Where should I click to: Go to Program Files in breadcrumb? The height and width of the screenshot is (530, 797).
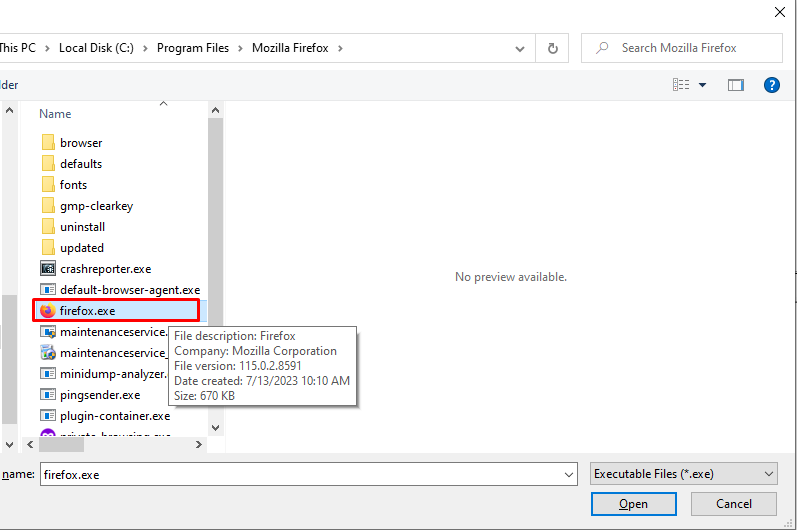coord(193,48)
